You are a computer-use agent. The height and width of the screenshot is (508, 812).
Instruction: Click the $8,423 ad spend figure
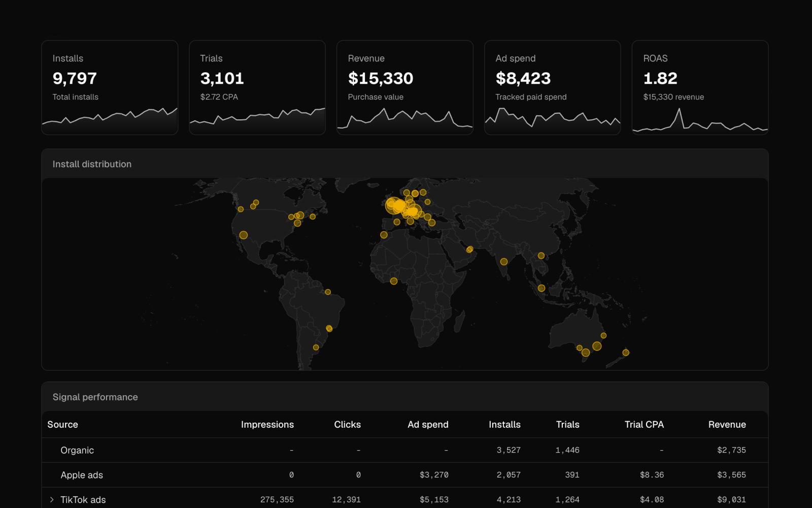click(523, 78)
